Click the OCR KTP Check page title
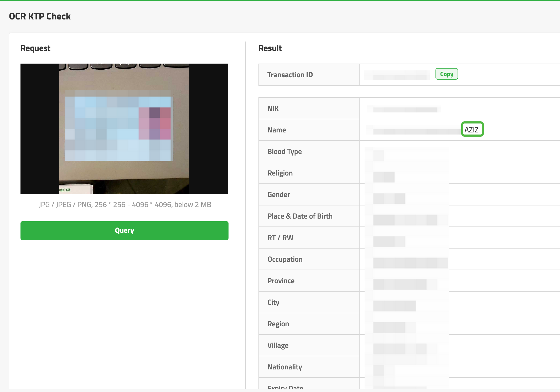 40,16
